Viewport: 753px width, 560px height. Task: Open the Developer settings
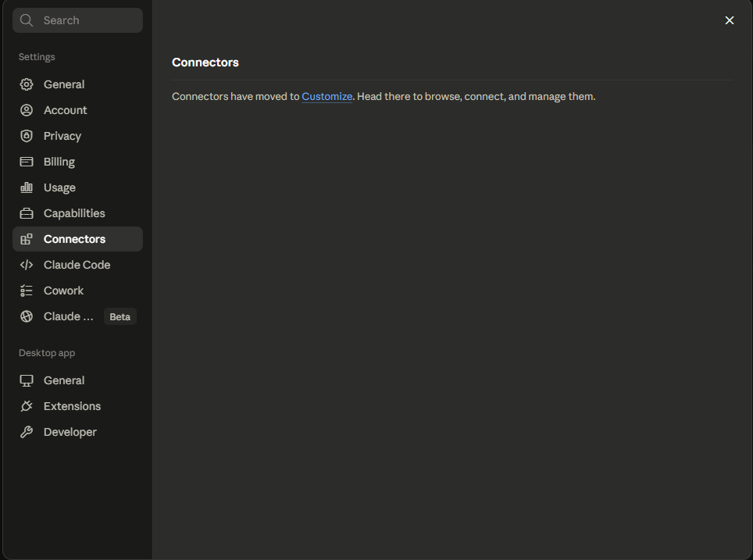coord(77,432)
